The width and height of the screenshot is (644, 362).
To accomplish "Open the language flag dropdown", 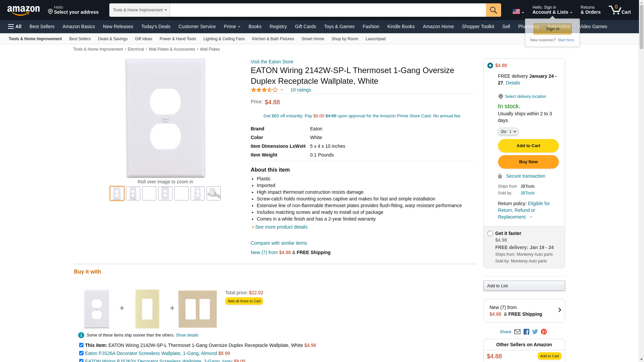I will click(518, 12).
